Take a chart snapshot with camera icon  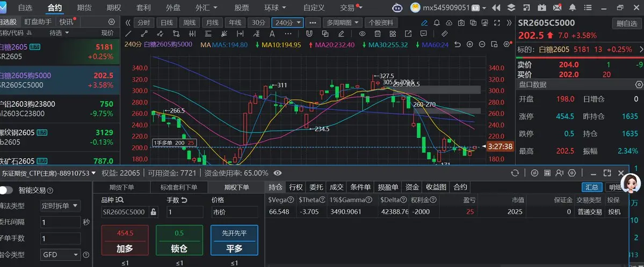click(x=461, y=23)
